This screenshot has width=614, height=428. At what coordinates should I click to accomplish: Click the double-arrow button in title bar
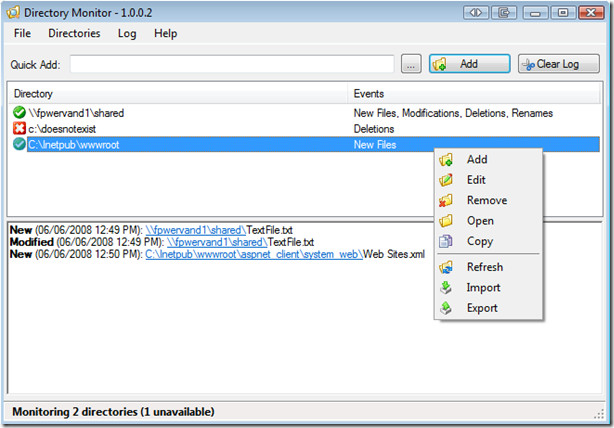coord(476,13)
